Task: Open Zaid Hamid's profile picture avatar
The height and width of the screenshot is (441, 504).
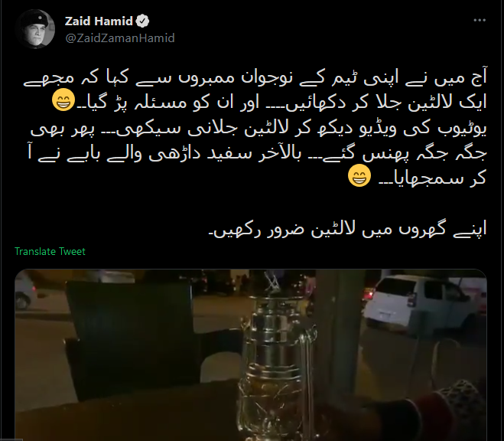Action: [x=34, y=29]
